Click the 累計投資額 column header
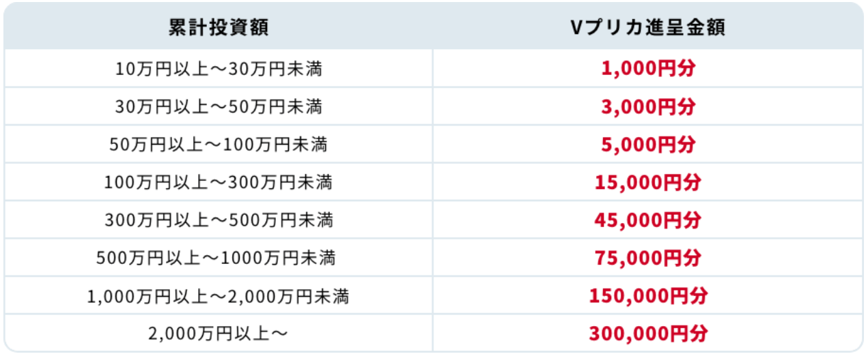Screen dimensions: 868x354 (x=219, y=27)
